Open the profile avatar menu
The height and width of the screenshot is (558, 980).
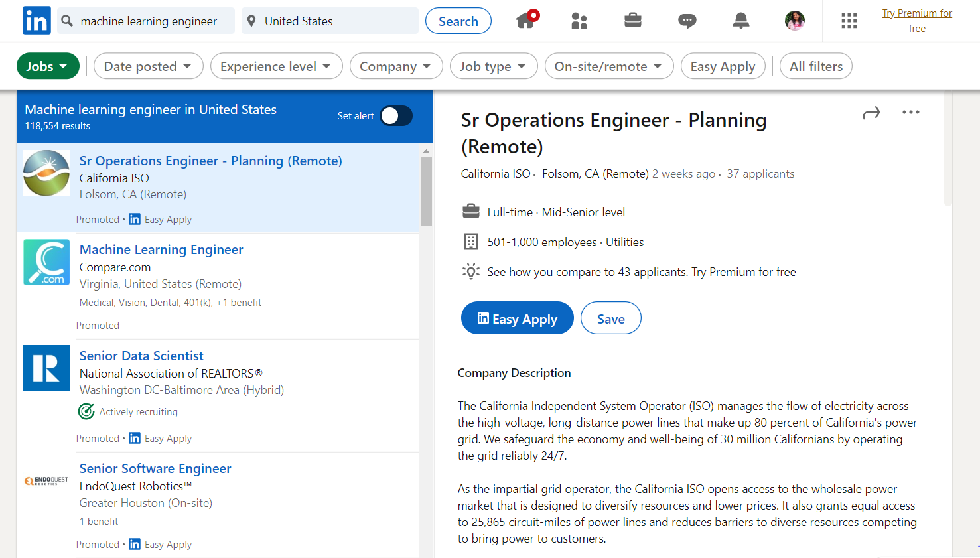coord(795,21)
